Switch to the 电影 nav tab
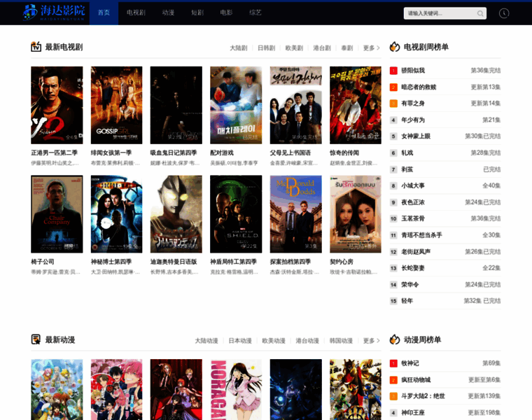The height and width of the screenshot is (420, 532). tap(226, 13)
